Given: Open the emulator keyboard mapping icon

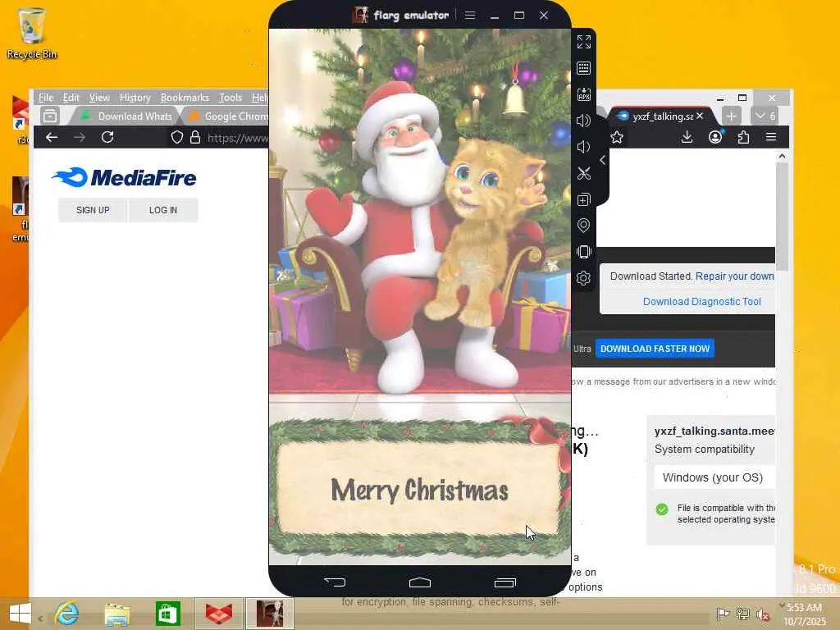Looking at the screenshot, I should (x=583, y=68).
